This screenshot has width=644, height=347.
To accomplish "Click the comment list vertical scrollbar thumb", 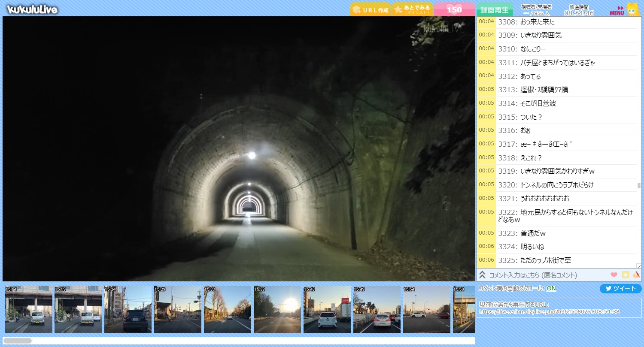I will (x=639, y=185).
